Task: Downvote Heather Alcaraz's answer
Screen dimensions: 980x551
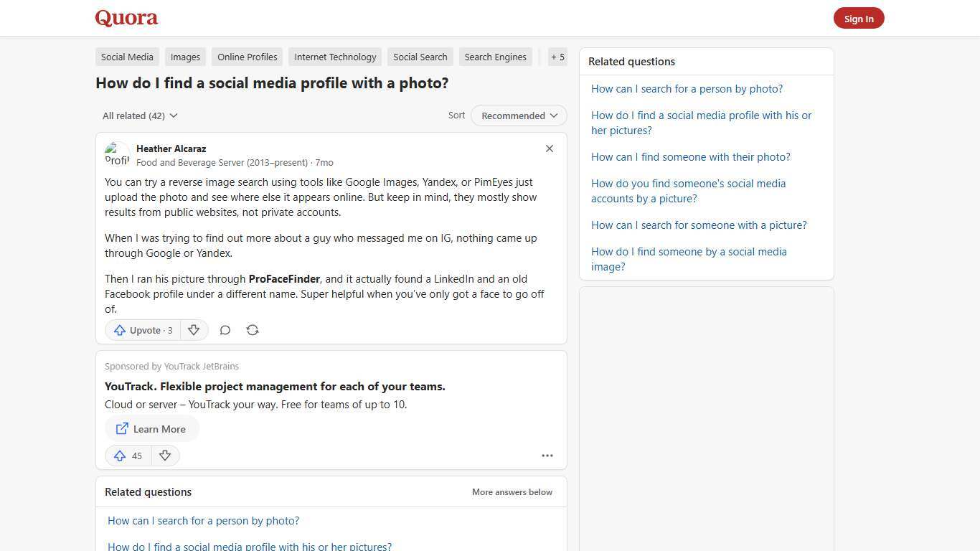Action: [194, 330]
